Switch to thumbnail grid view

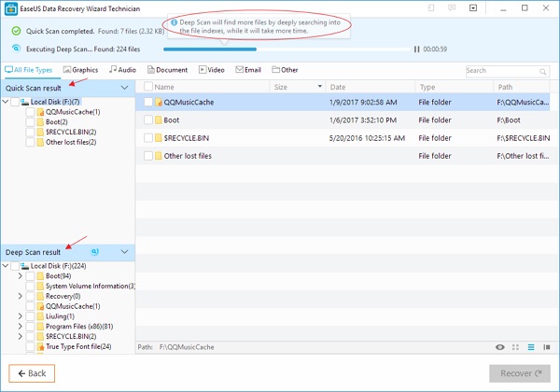pyautogui.click(x=517, y=346)
